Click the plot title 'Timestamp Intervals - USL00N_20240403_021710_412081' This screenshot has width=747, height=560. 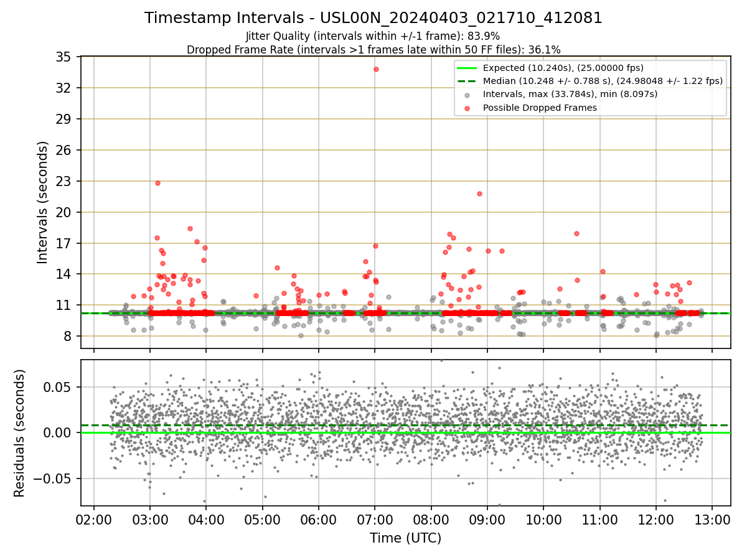tap(374, 18)
